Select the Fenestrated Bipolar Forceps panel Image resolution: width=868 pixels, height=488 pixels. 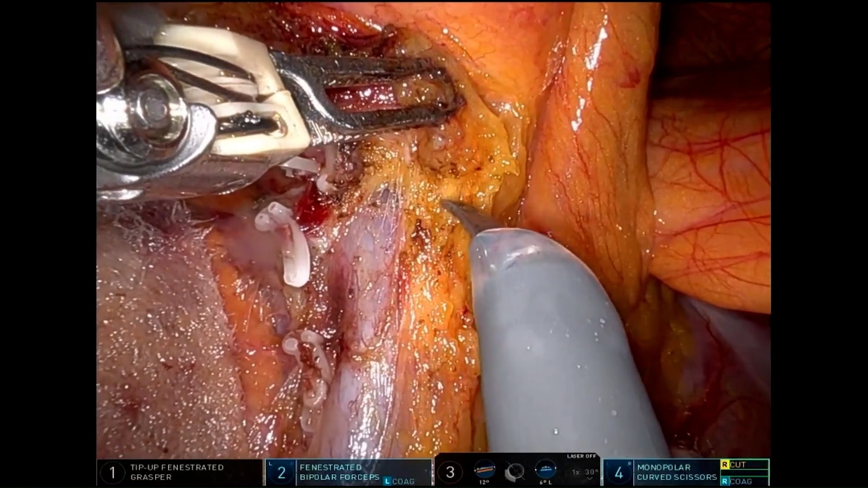click(339, 472)
